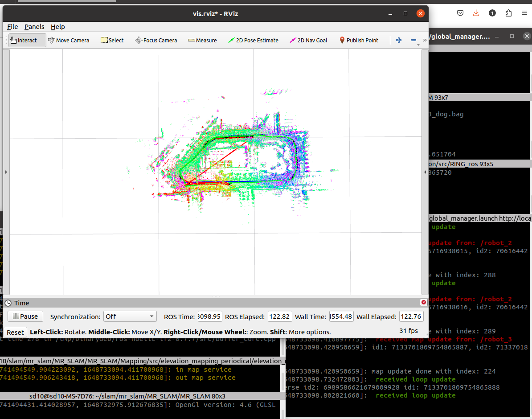This screenshot has height=419, width=532.
Task: Expand the left side panel arrow
Action: click(6, 172)
